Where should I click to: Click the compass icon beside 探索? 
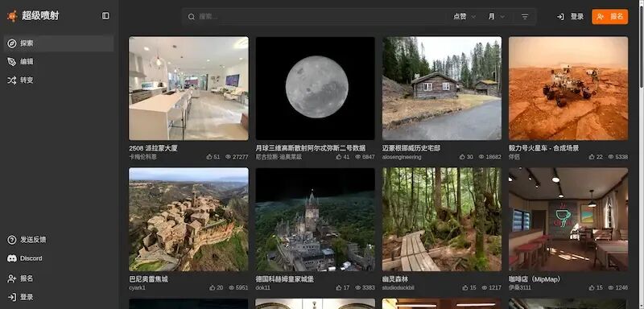coord(12,43)
